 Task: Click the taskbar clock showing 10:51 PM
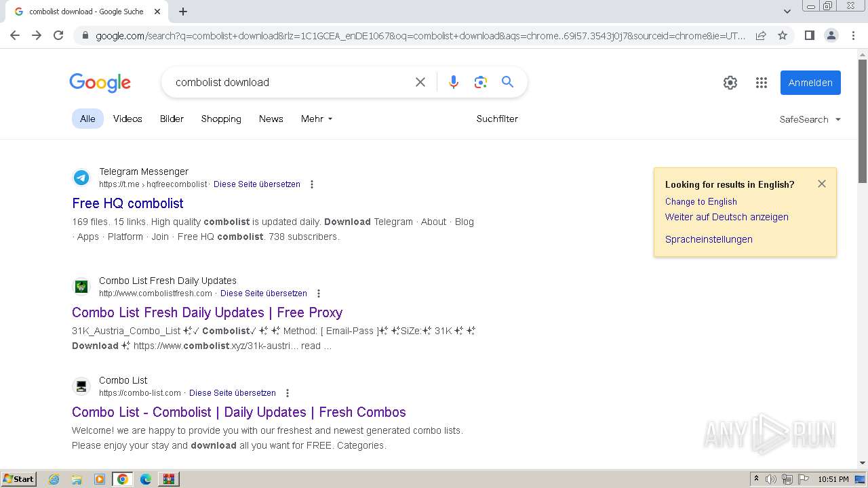click(x=833, y=479)
